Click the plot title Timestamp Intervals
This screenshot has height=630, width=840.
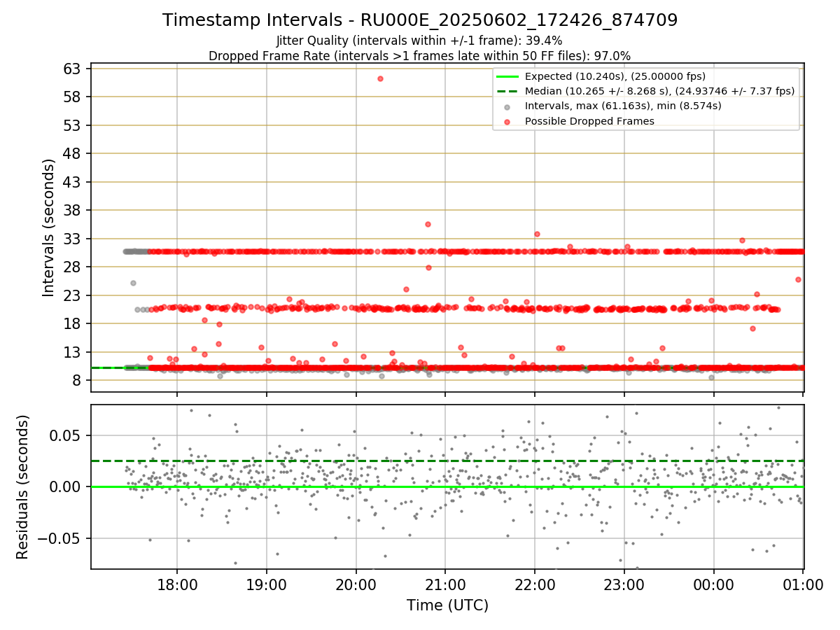[420, 20]
